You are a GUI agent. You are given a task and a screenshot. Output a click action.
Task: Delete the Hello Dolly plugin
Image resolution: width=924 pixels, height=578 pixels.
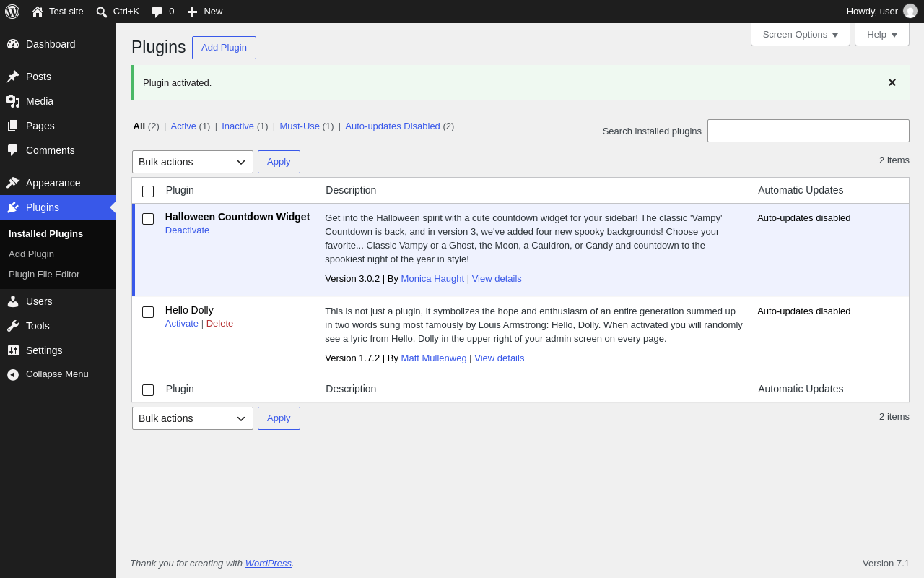point(219,324)
